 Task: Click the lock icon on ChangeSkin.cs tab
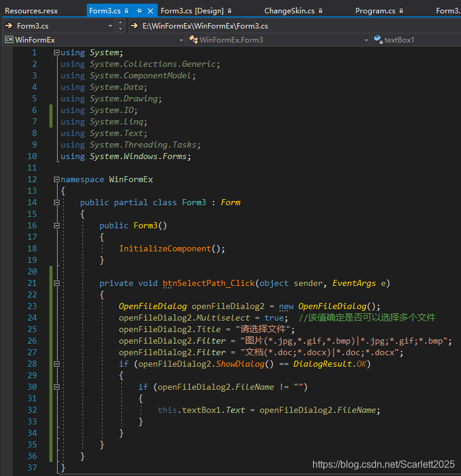(x=320, y=11)
